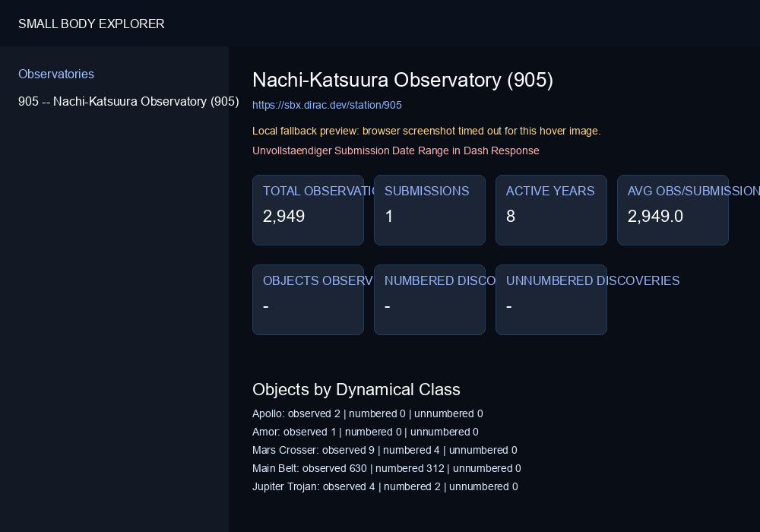Select the 905 -- Nachi-Katsuura Observatory sidebar entry

[x=128, y=101]
